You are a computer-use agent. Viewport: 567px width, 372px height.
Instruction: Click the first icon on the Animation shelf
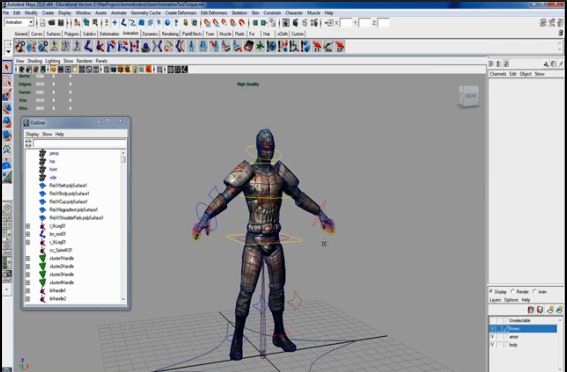pos(20,46)
